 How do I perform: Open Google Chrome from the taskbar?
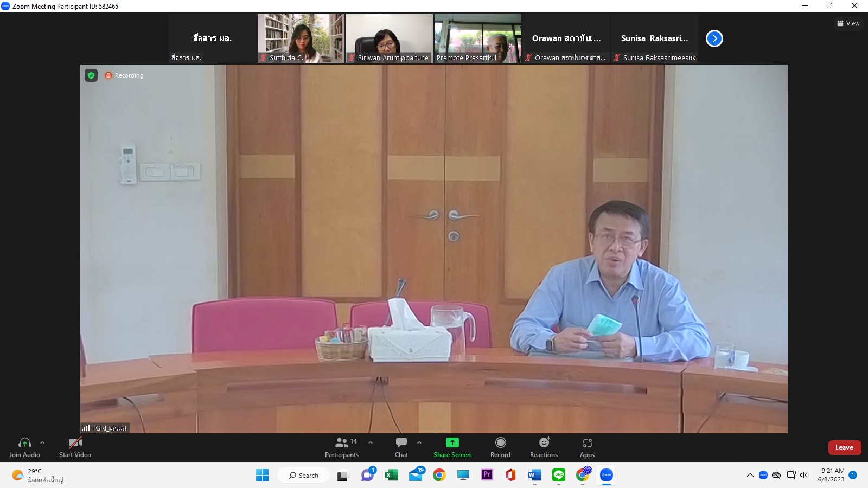439,476
